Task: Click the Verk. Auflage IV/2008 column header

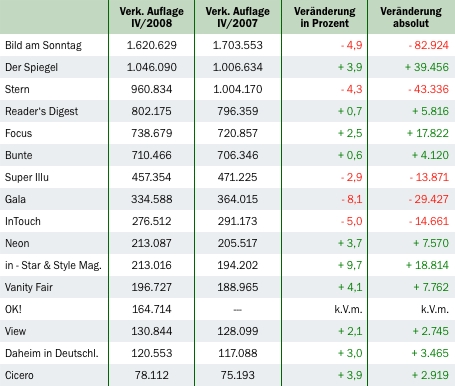Action: (151, 17)
